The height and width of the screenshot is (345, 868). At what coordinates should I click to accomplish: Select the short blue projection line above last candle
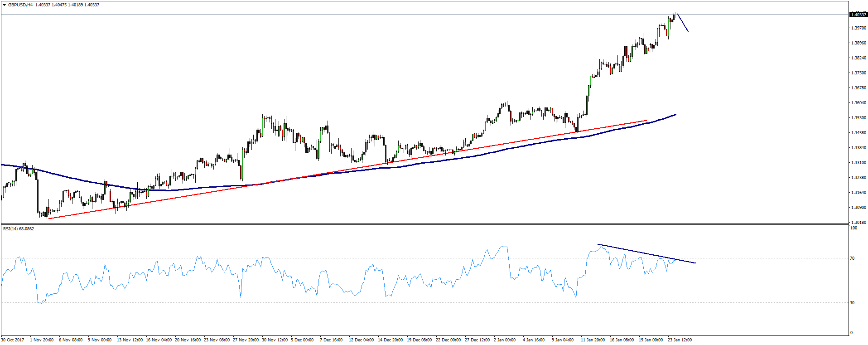(x=683, y=23)
